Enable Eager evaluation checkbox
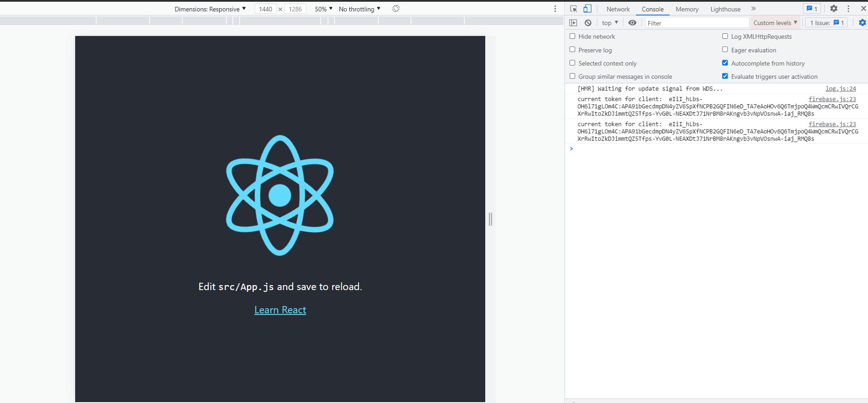Image resolution: width=868 pixels, height=403 pixels. (x=725, y=50)
